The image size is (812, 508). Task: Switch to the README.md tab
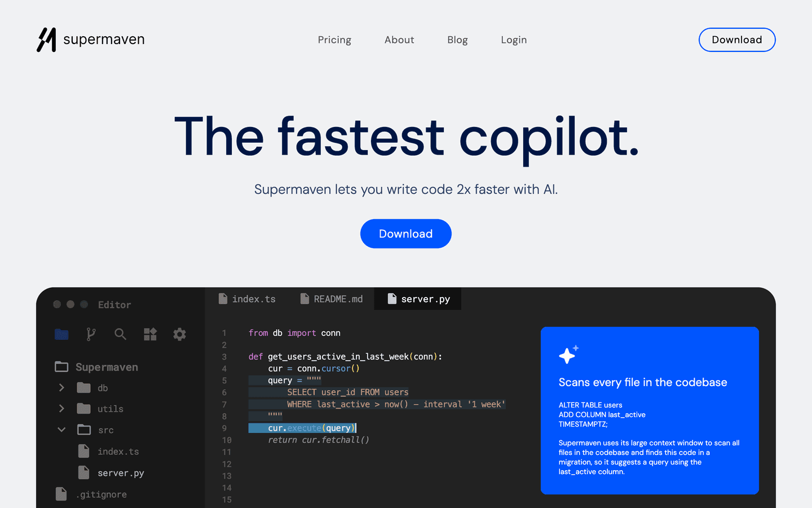click(332, 299)
